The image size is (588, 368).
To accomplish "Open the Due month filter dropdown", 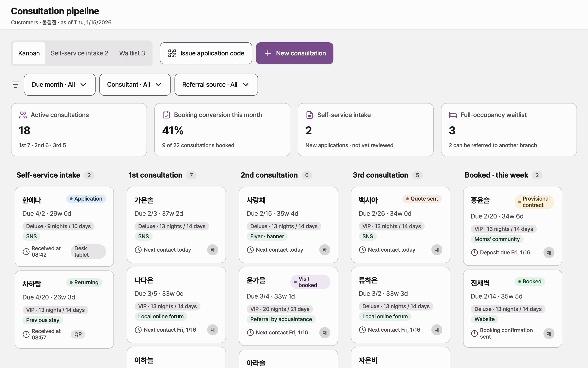I will pyautogui.click(x=60, y=85).
